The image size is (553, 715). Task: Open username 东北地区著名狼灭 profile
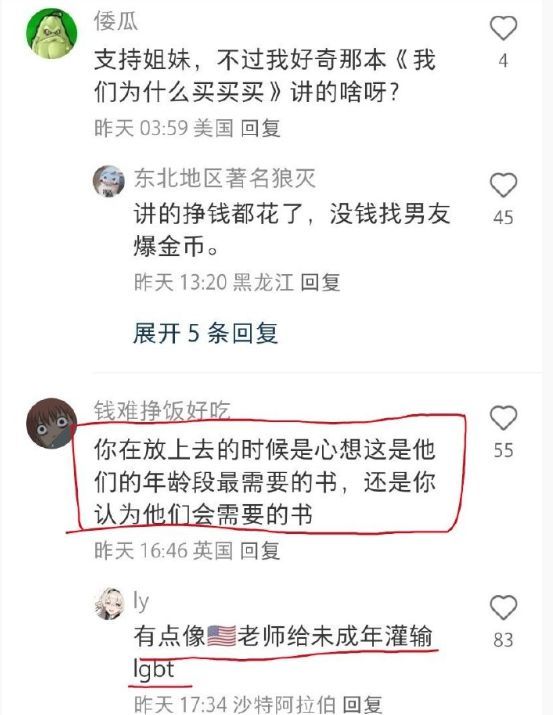tap(225, 178)
